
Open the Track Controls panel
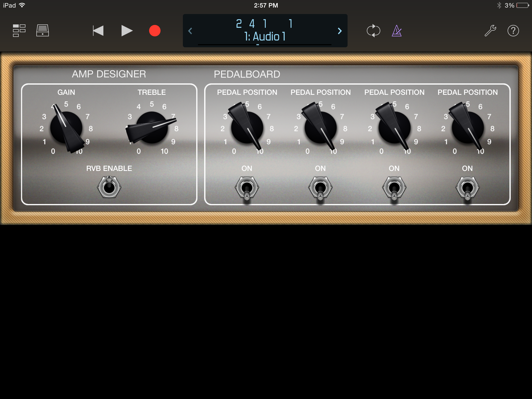42,30
